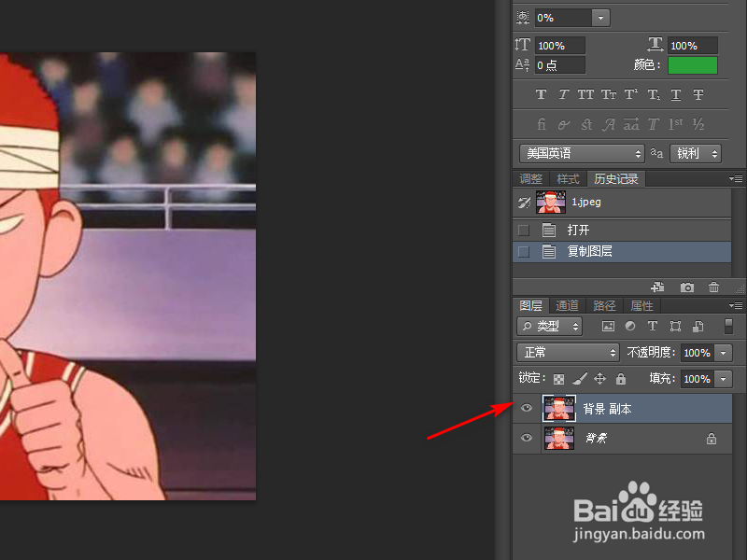Lock all layer attributes padlock
Viewport: 747px width, 560px height.
coord(620,379)
